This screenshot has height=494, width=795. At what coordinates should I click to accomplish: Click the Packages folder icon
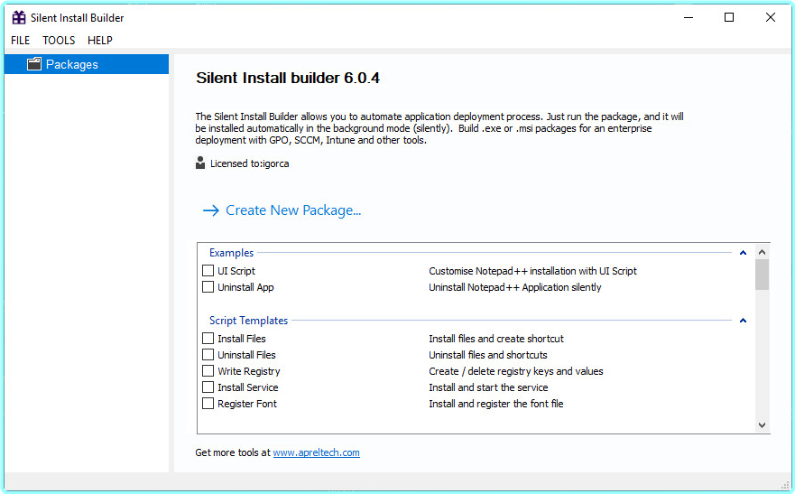(34, 64)
